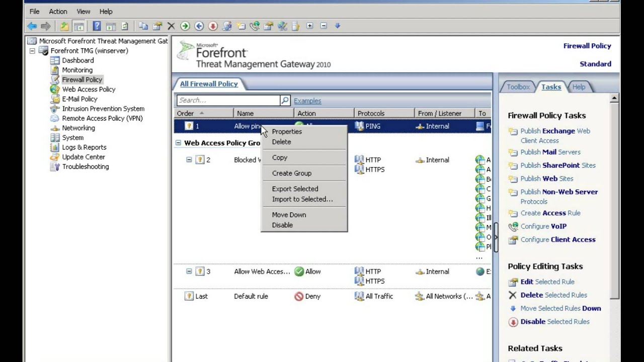The height and width of the screenshot is (362, 644).
Task: Collapse the Web Access Policy Group
Action: [178, 143]
